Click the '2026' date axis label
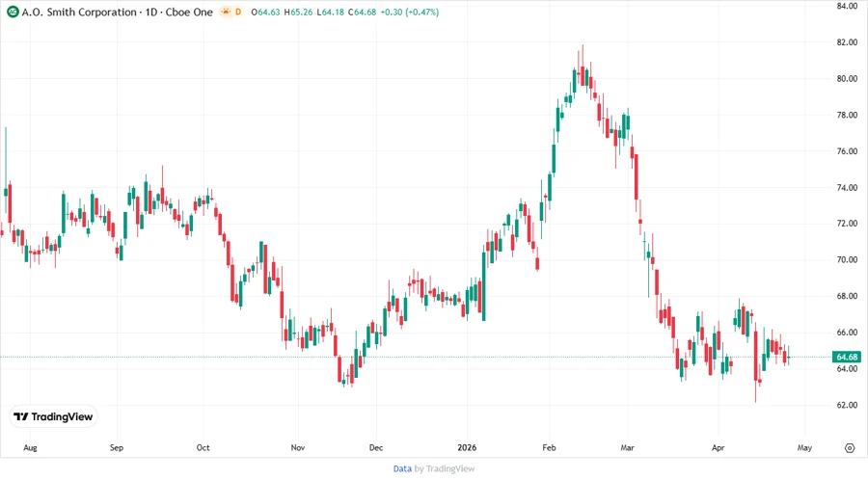Viewport: 868px width, 480px height. tap(467, 447)
